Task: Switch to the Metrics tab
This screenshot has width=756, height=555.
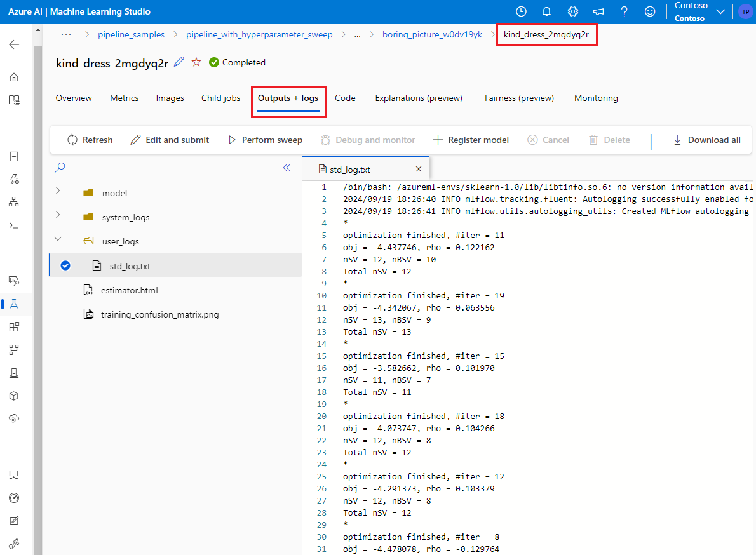Action: [124, 98]
